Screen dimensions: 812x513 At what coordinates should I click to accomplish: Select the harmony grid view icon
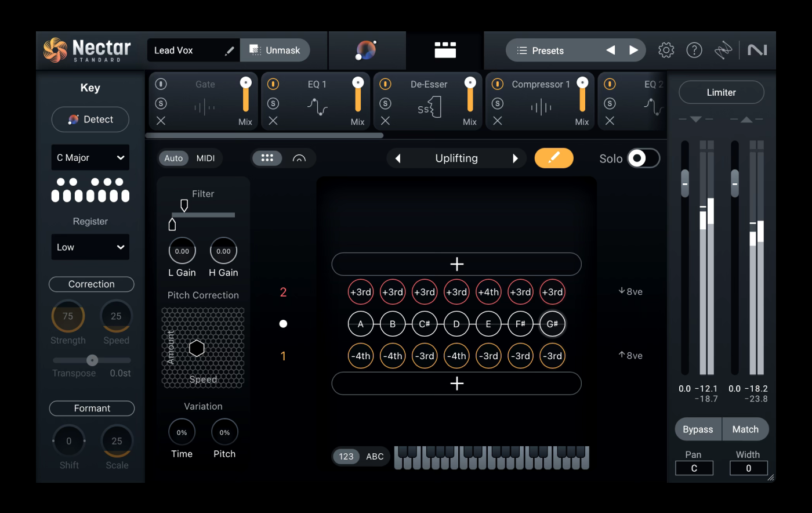267,158
